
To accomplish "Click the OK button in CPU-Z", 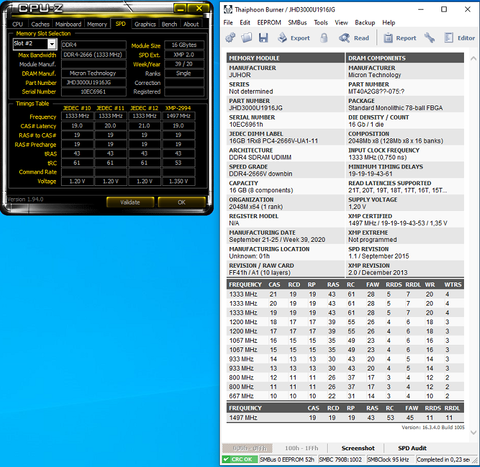I will [182, 202].
